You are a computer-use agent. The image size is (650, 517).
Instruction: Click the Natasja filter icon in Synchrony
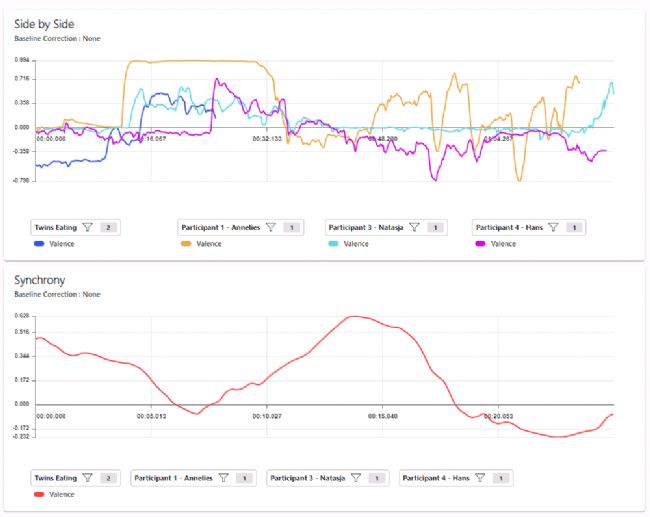[x=355, y=478]
